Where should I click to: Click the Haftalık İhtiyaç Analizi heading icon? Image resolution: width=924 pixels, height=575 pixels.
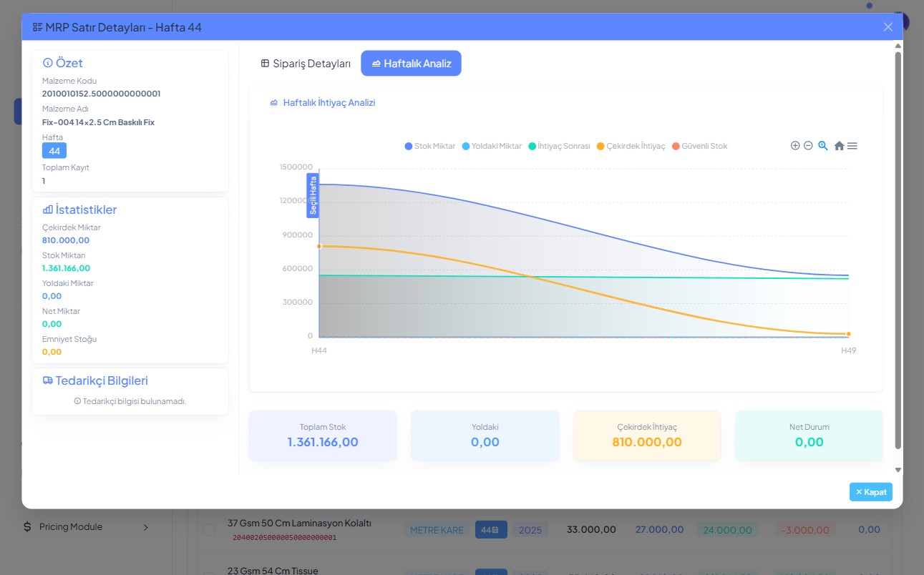[273, 103]
